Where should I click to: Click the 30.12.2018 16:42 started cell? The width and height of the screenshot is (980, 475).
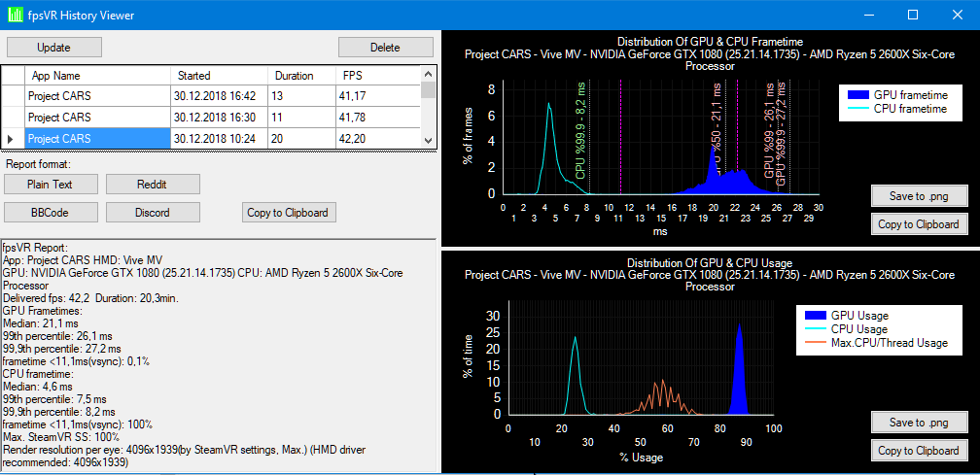coord(220,96)
